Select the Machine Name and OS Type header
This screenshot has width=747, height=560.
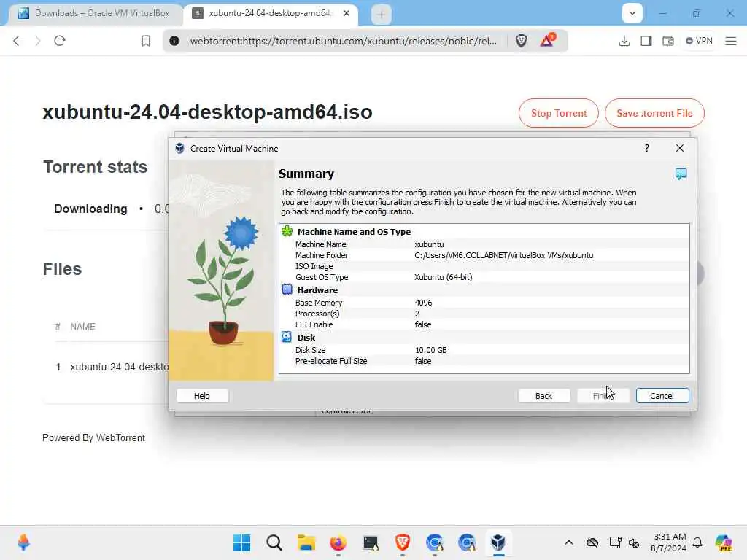[354, 232]
